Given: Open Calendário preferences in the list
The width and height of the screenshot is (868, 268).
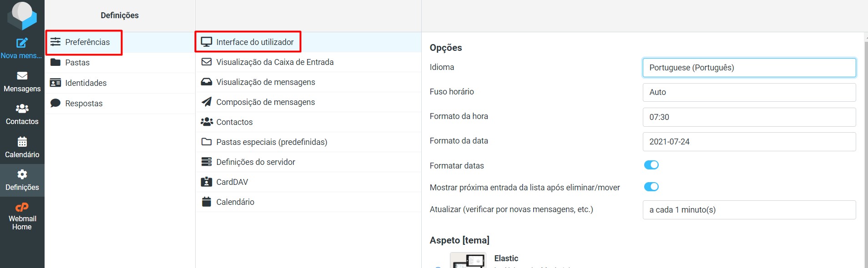Looking at the screenshot, I should tap(308, 202).
